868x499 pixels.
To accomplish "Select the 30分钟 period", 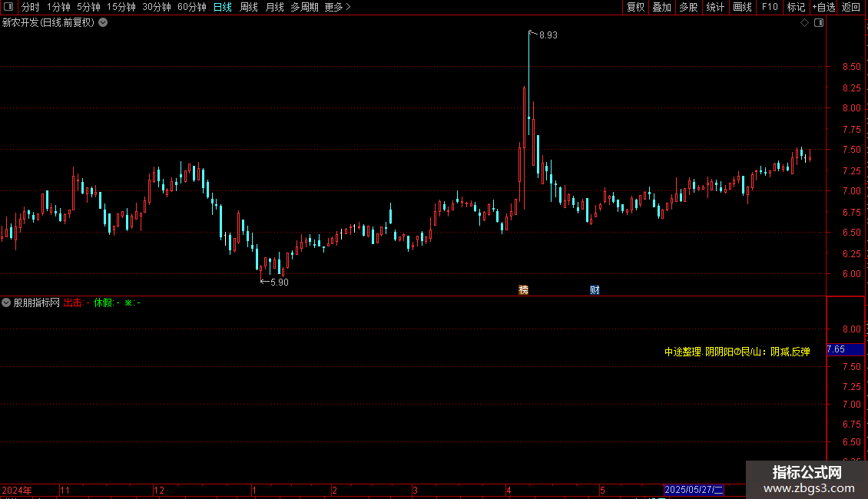I will [157, 7].
